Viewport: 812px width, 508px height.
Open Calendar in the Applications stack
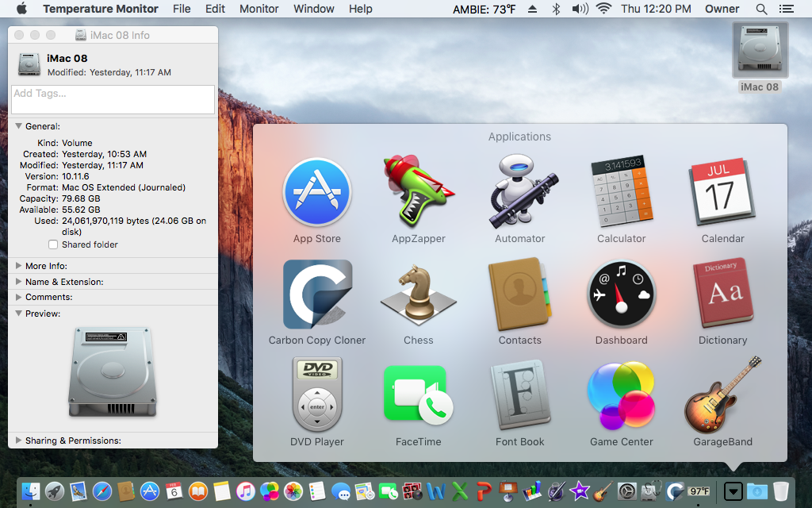[x=722, y=191]
